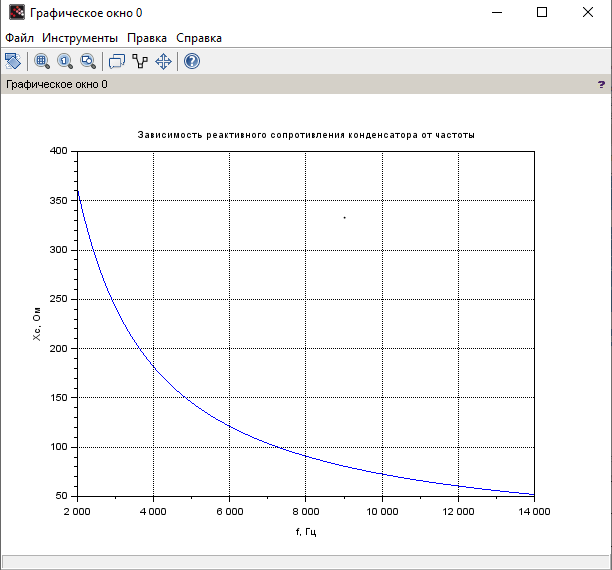The height and width of the screenshot is (570, 612).
Task: Click the 'Графическое окно 0' dock title bar
Action: point(306,84)
